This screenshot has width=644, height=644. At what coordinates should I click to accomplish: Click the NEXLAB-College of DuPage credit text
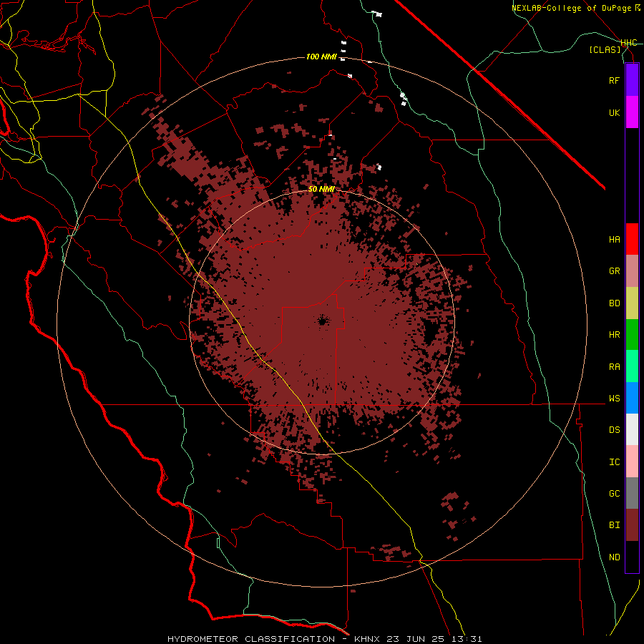coord(572,8)
